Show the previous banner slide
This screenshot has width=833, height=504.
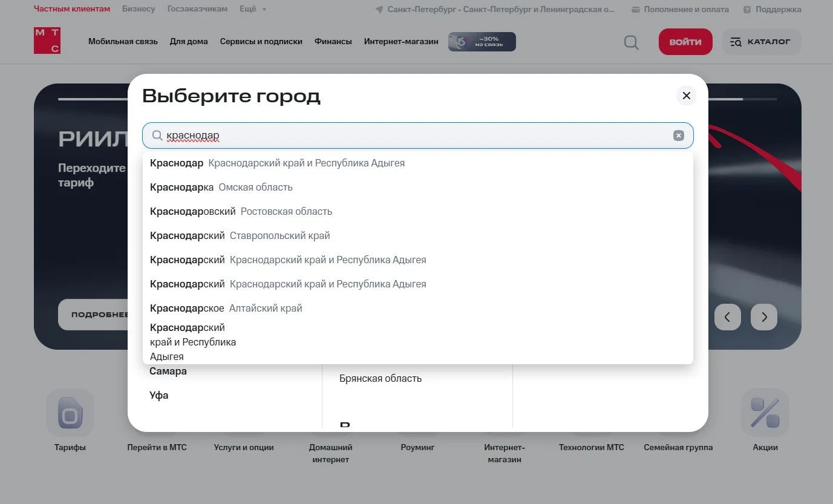point(728,317)
